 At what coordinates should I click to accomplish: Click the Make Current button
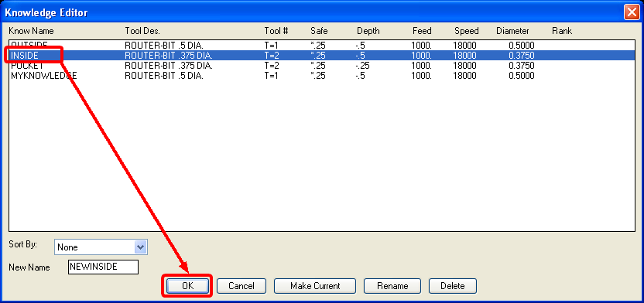click(x=315, y=286)
